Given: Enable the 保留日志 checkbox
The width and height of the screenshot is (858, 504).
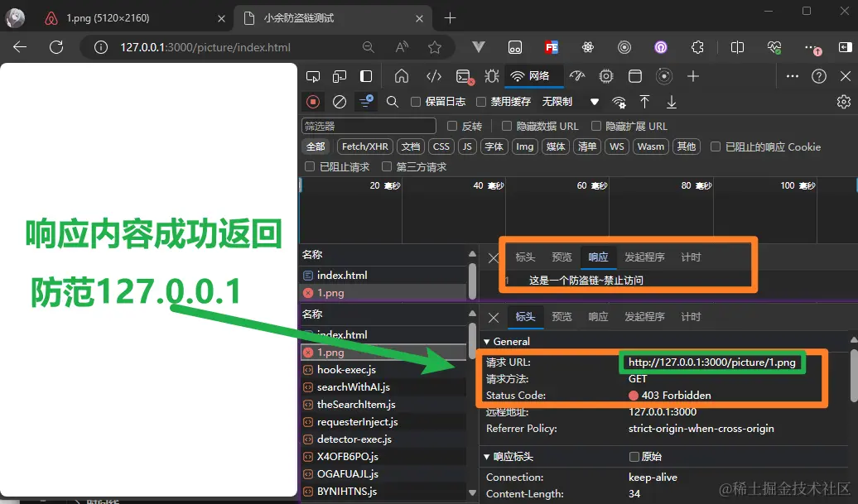Looking at the screenshot, I should point(416,102).
